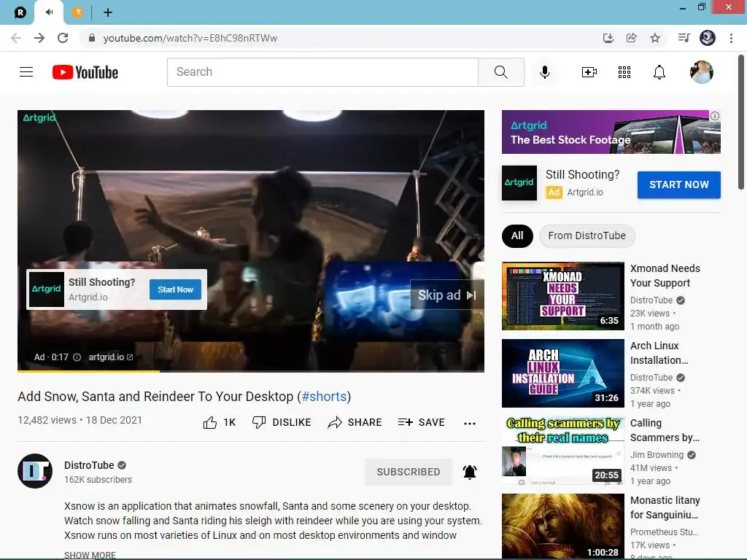747x560 pixels.
Task: Share this page from address bar
Action: coord(631,38)
